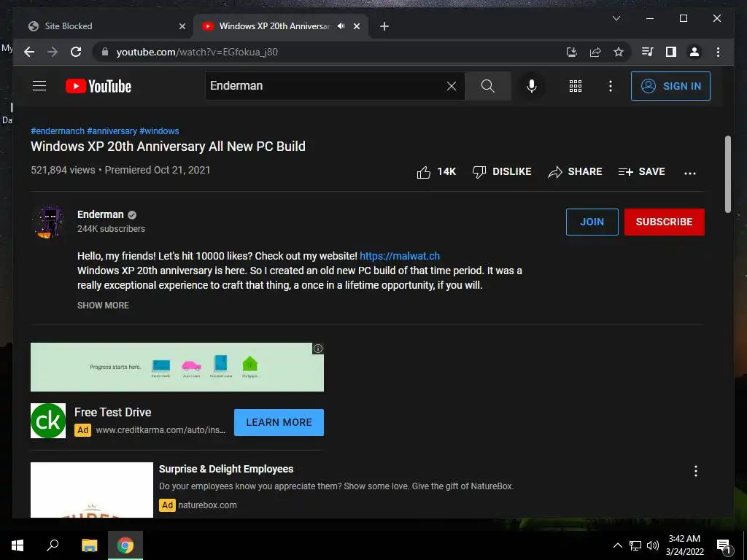Open YouTube apps grid

pos(576,86)
